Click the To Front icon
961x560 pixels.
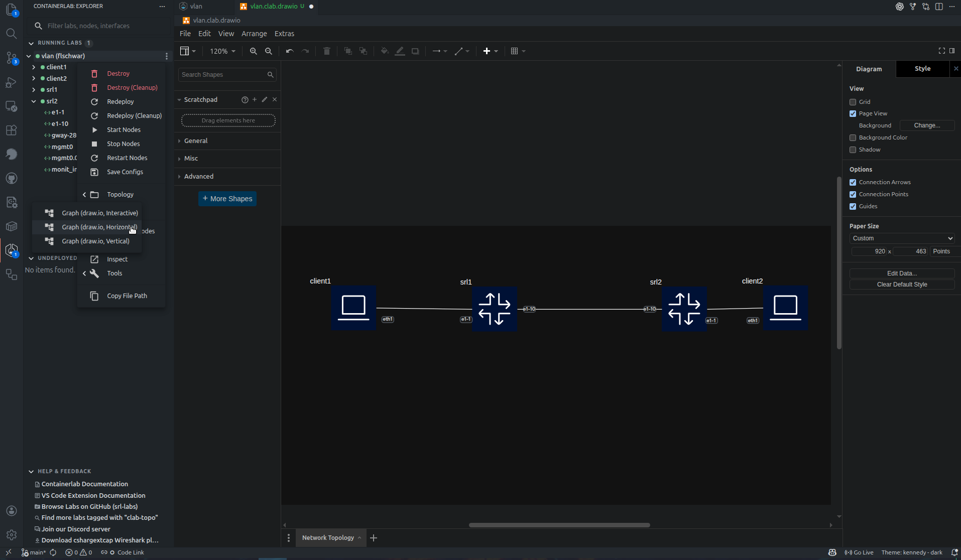pos(348,51)
